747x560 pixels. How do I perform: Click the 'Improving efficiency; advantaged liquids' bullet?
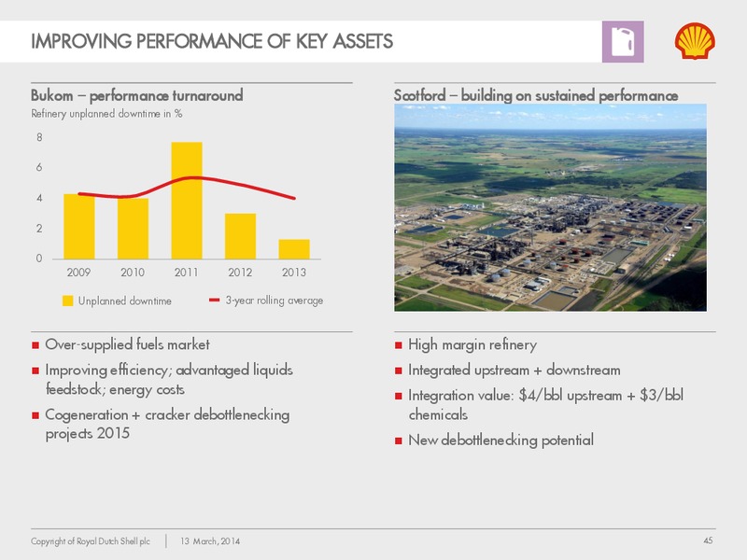pyautogui.click(x=169, y=380)
